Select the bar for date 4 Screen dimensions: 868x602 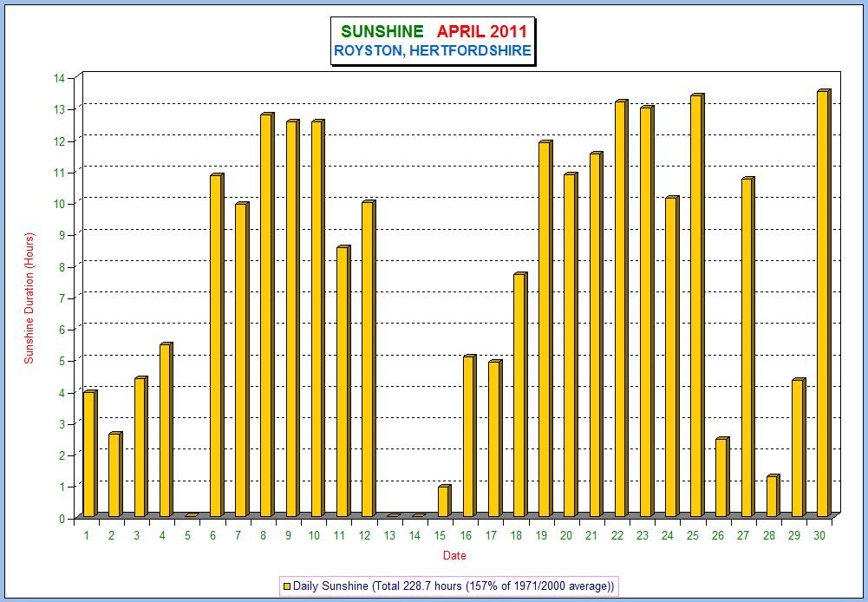[x=166, y=429]
